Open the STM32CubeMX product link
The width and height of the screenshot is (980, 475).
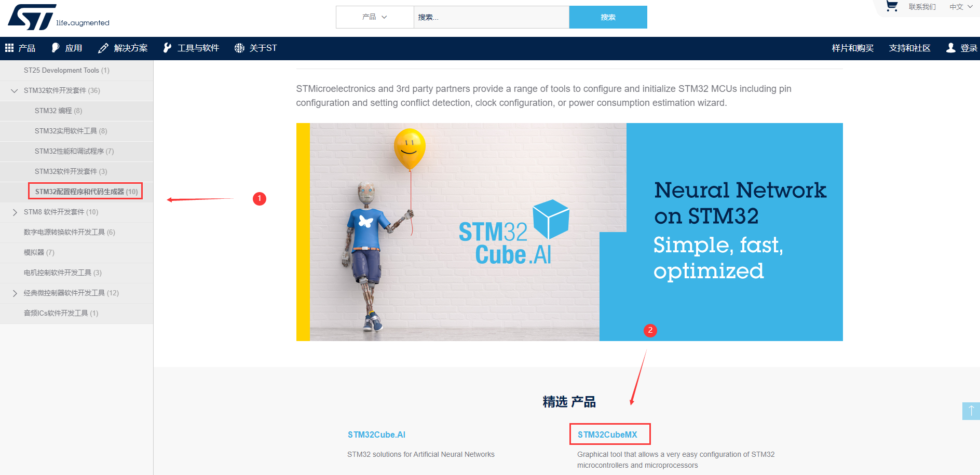coord(607,435)
